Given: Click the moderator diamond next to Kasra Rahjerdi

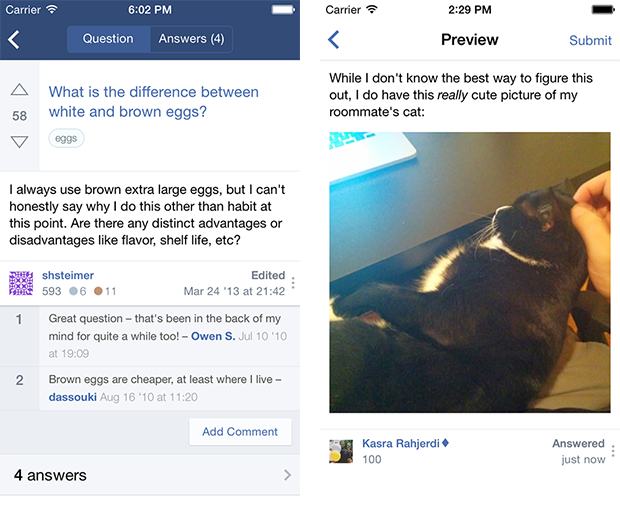Looking at the screenshot, I should click(445, 443).
